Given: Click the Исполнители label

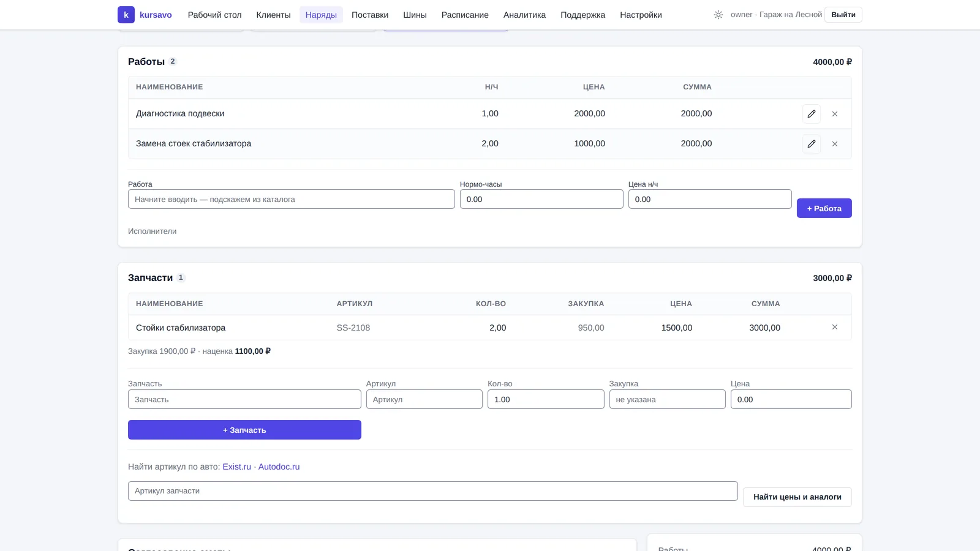Looking at the screenshot, I should coord(153,231).
